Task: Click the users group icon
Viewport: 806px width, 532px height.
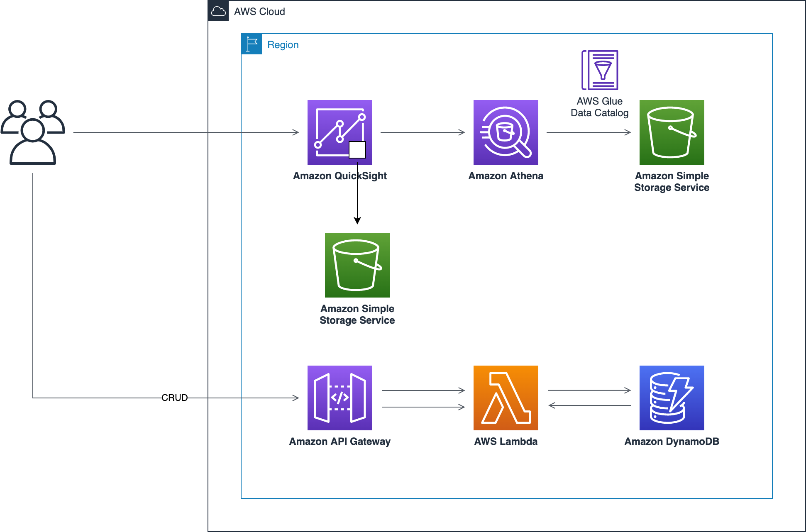Action: [33, 132]
